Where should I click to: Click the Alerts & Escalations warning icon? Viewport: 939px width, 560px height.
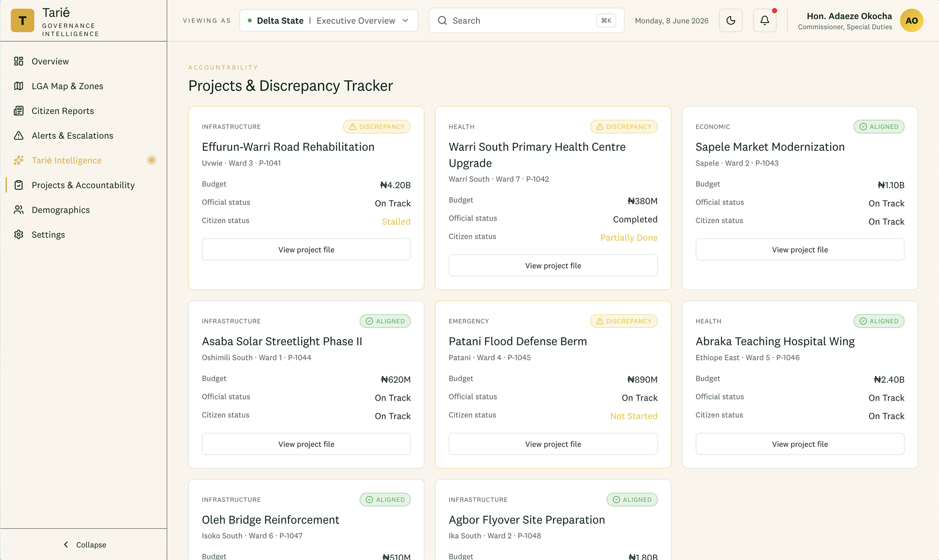point(18,136)
